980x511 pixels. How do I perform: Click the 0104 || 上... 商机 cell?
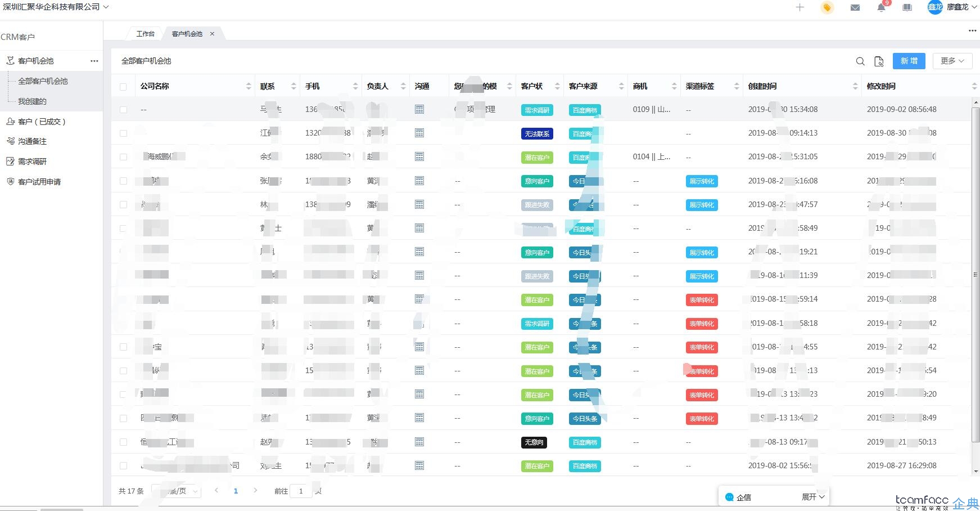coord(652,156)
